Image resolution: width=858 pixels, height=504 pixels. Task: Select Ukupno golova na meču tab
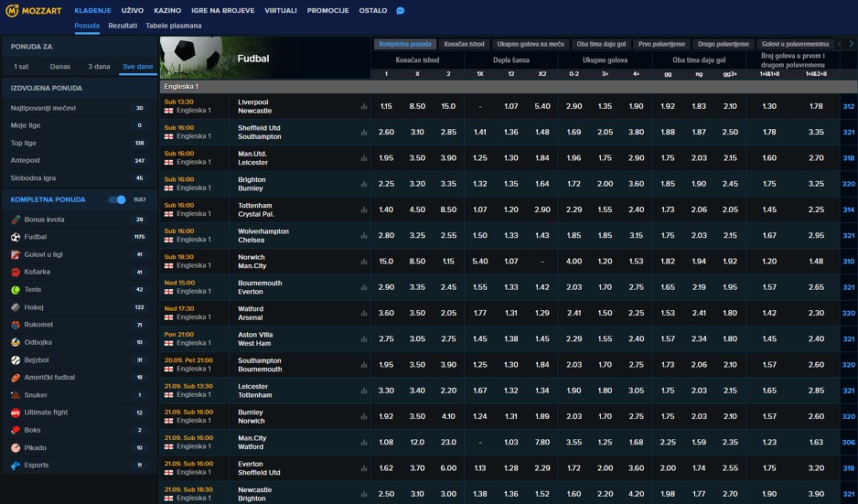531,44
